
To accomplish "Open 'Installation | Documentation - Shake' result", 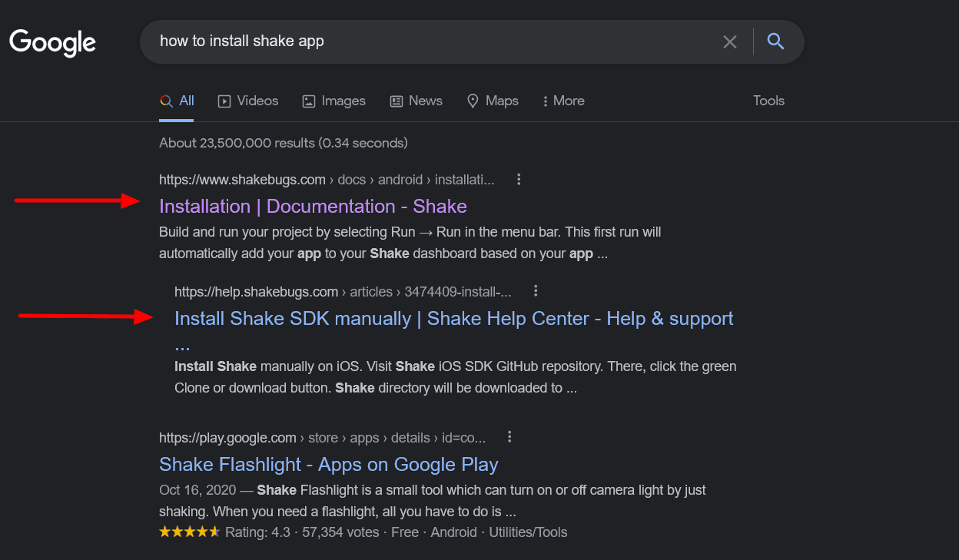I will [313, 206].
